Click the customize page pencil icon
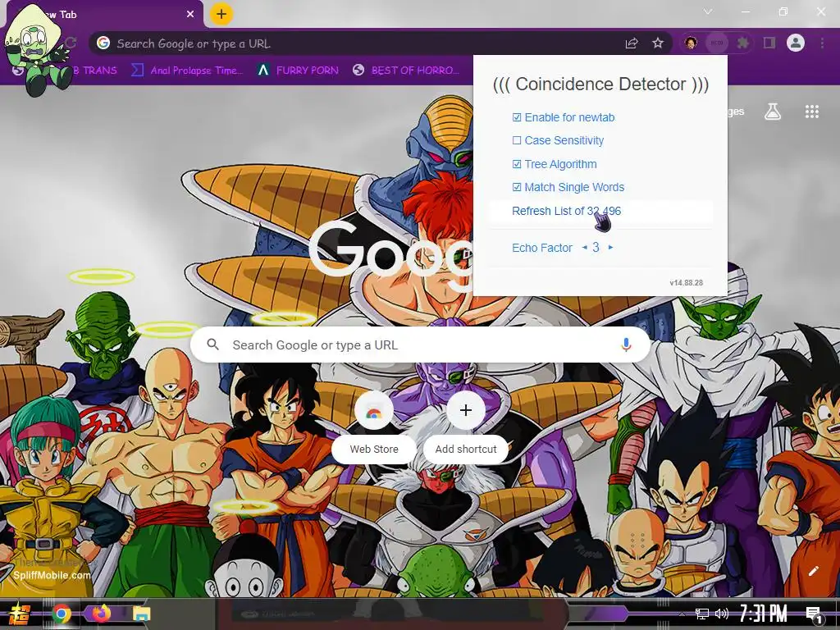 click(x=814, y=571)
